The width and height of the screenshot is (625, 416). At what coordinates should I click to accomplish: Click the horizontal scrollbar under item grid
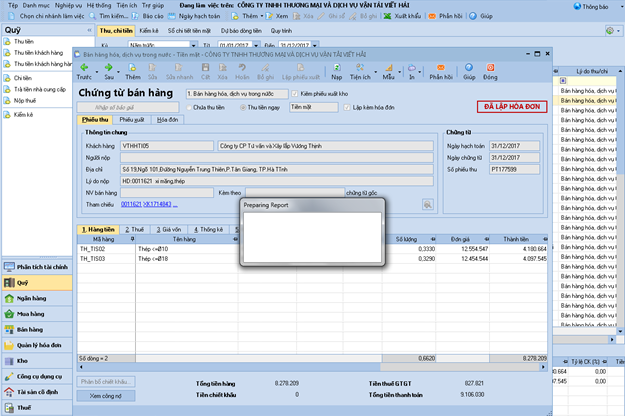click(312, 367)
